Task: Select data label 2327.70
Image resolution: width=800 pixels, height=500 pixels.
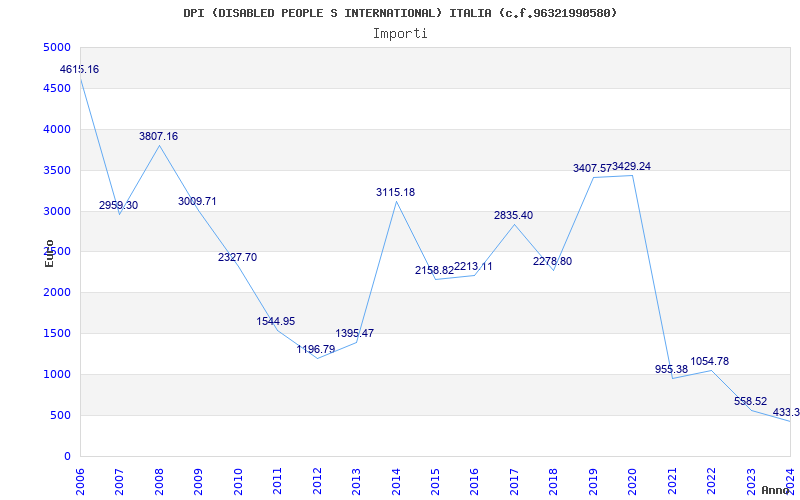Action: pyautogui.click(x=238, y=258)
